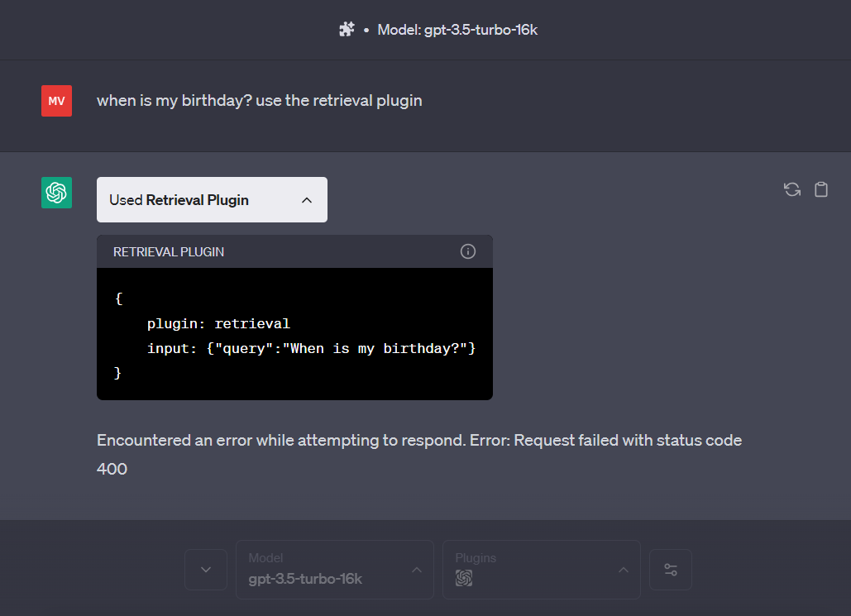Click the Used Retrieval Plugin button
This screenshot has width=851, height=616.
(212, 199)
